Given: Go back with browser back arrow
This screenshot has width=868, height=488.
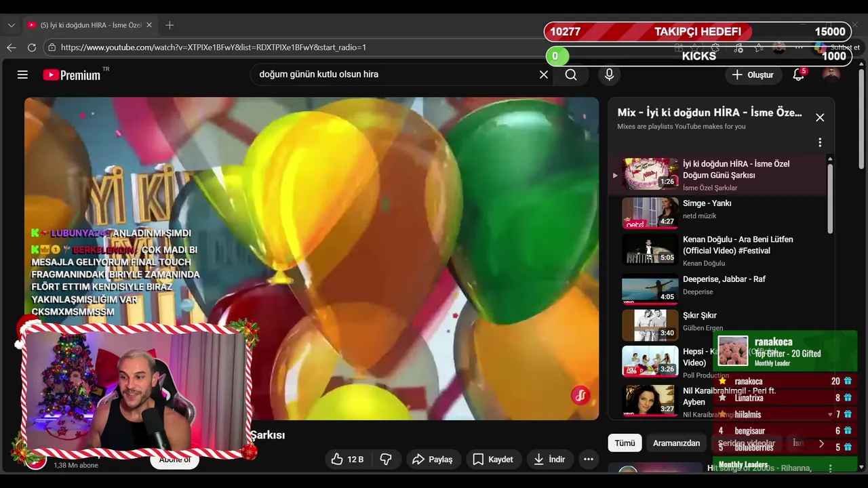Looking at the screenshot, I should (x=11, y=47).
